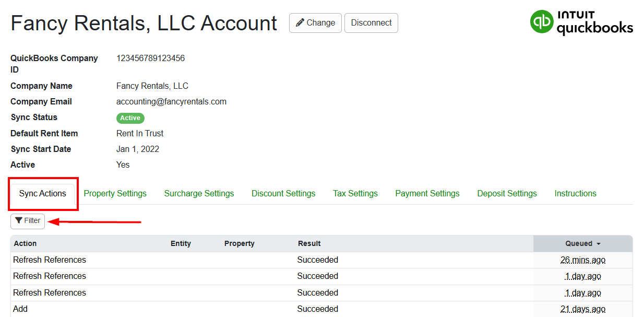Click the Action column header

point(25,243)
